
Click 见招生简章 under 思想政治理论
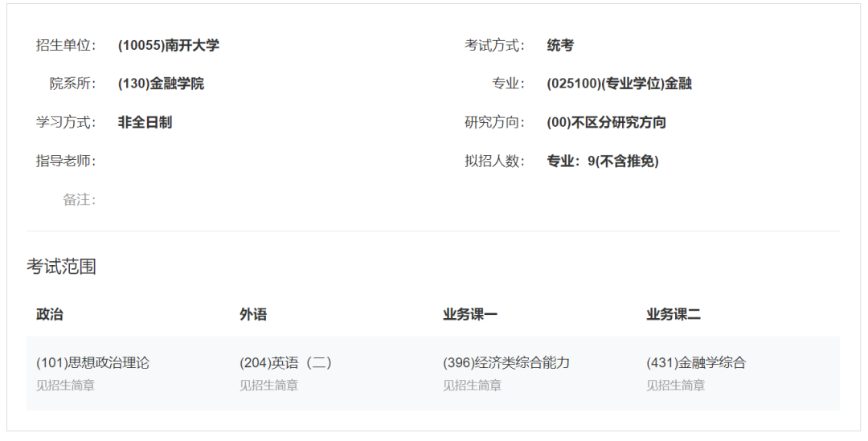tap(65, 385)
